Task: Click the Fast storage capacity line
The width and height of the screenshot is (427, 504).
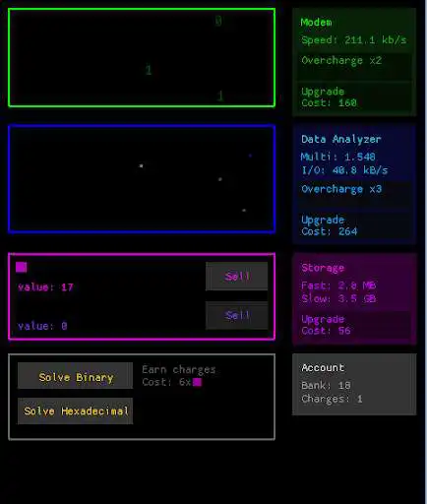Action: coord(338,285)
